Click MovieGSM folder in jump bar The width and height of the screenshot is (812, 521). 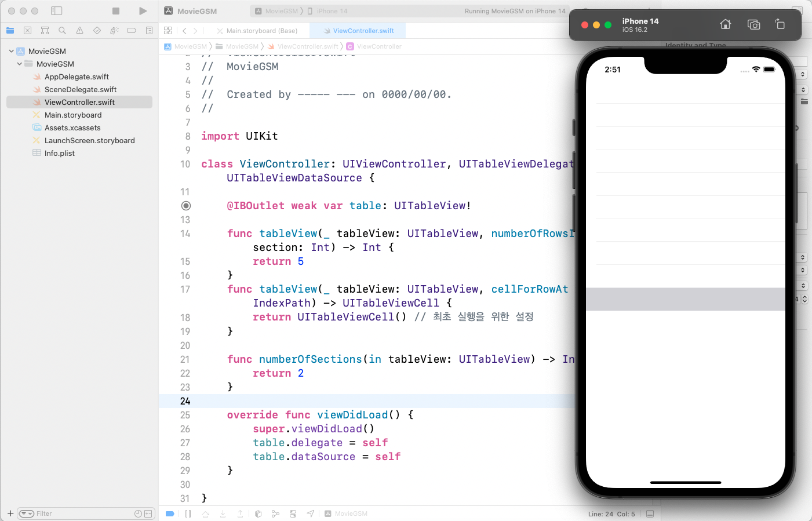(x=237, y=46)
